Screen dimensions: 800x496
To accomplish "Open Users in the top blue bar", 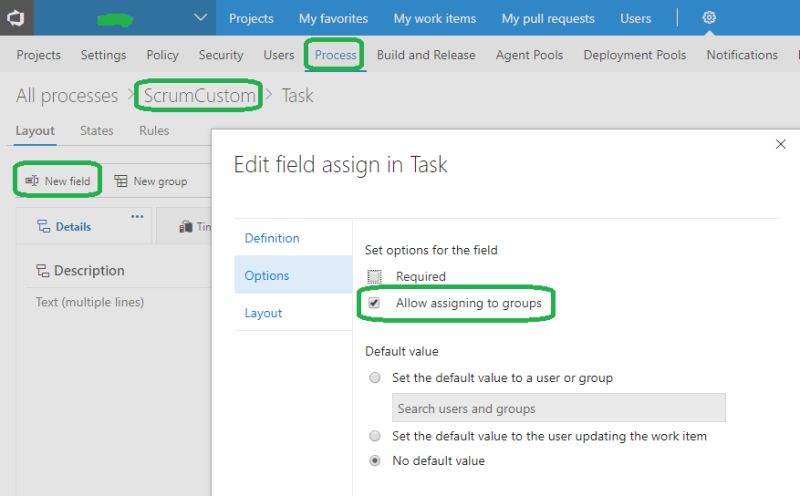I will [x=636, y=18].
